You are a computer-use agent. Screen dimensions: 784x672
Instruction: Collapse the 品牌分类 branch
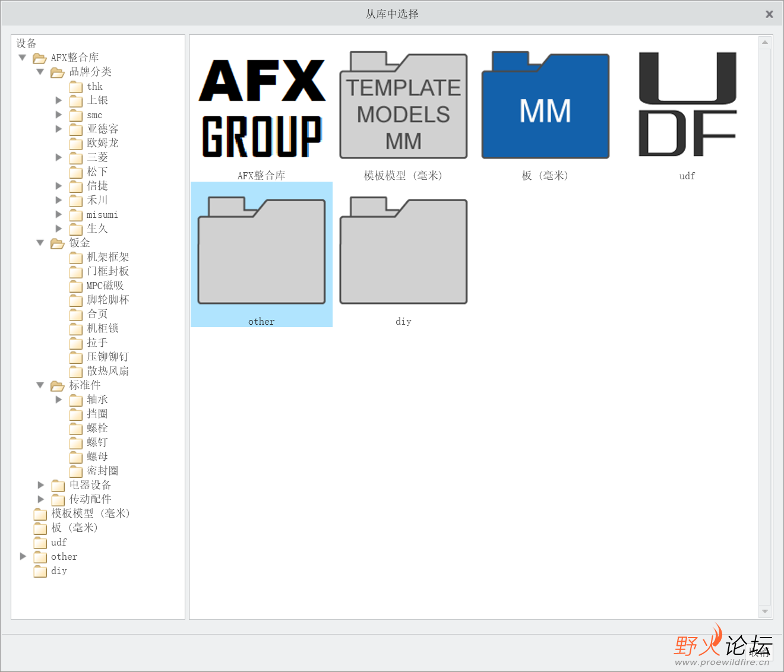point(40,72)
